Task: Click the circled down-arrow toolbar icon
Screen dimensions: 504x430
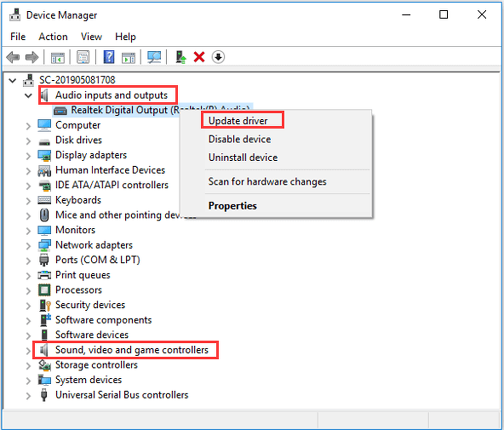Action: point(218,57)
